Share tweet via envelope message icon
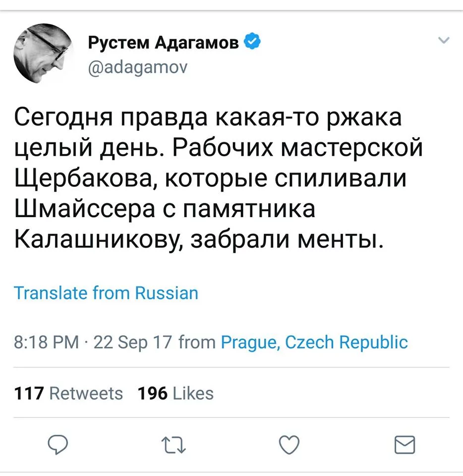 (x=405, y=445)
